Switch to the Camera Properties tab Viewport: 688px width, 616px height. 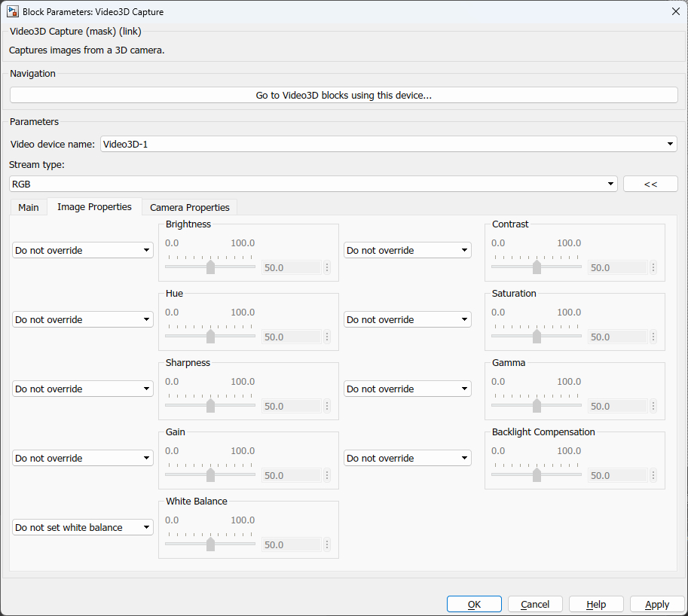[x=189, y=206]
